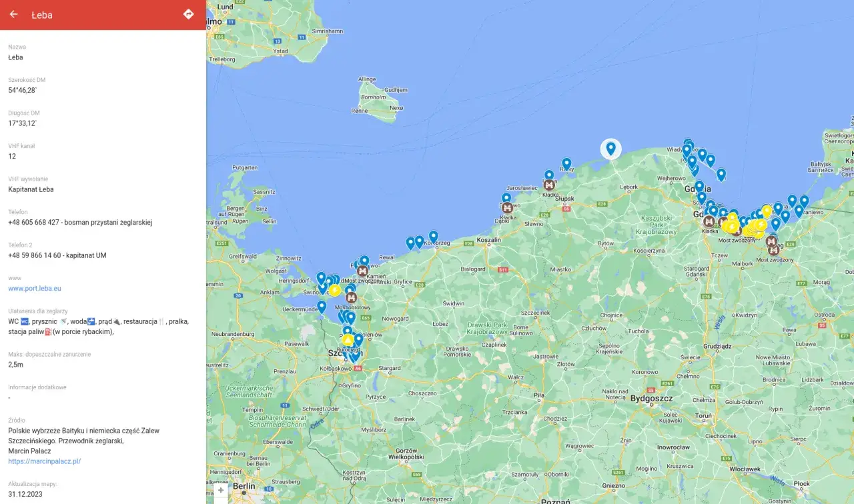Viewport: 854px width, 504px height.
Task: Open the directions icon beside the Łeba title
Action: pos(189,13)
